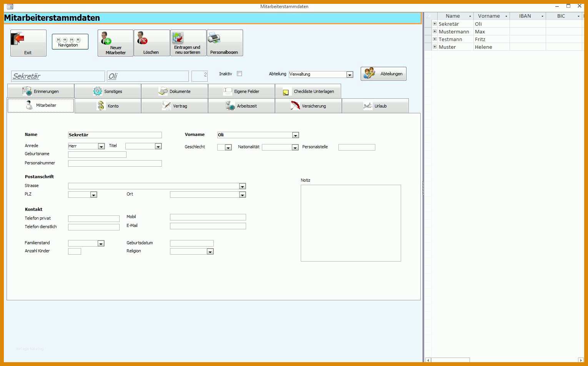Viewport: 588px width, 366px height.
Task: Click the header Vorname field showing Oli
Action: 148,76
